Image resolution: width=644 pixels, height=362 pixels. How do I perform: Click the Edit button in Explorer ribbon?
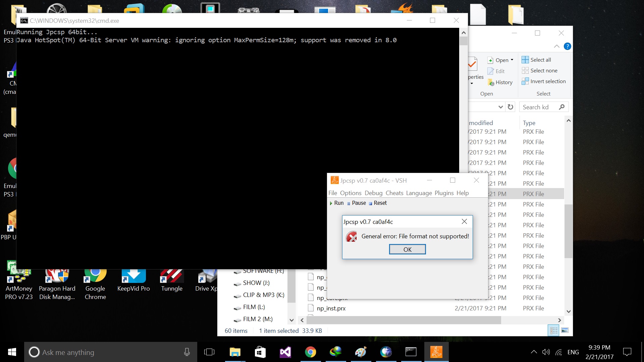coord(496,71)
